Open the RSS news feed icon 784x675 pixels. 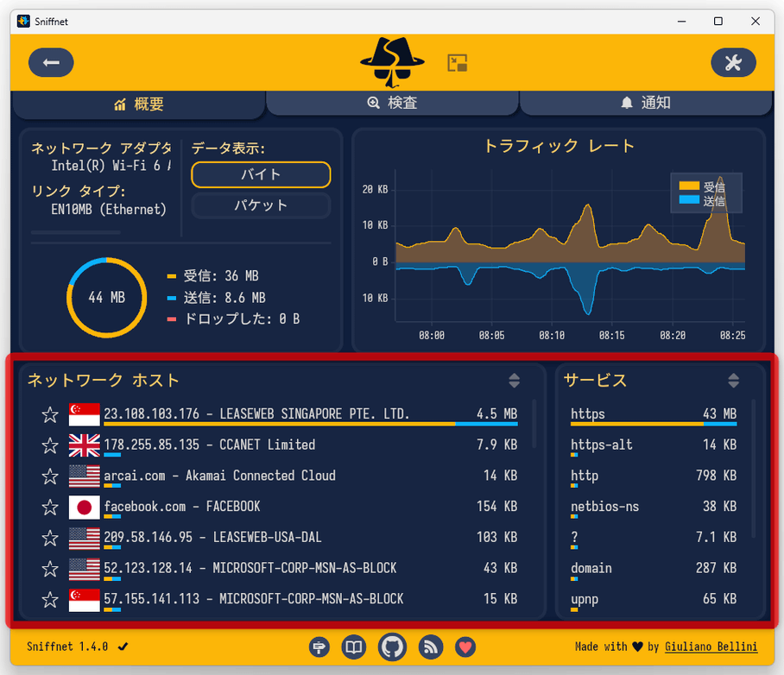pyautogui.click(x=431, y=647)
